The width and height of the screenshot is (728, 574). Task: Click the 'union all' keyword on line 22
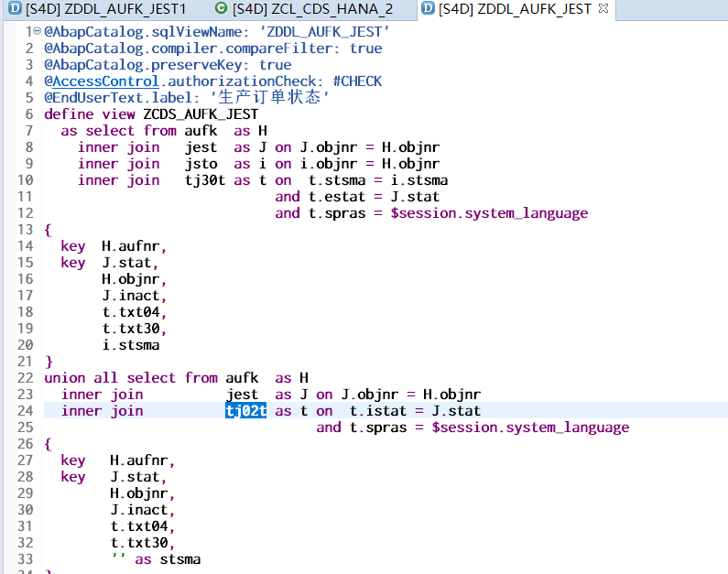click(81, 378)
